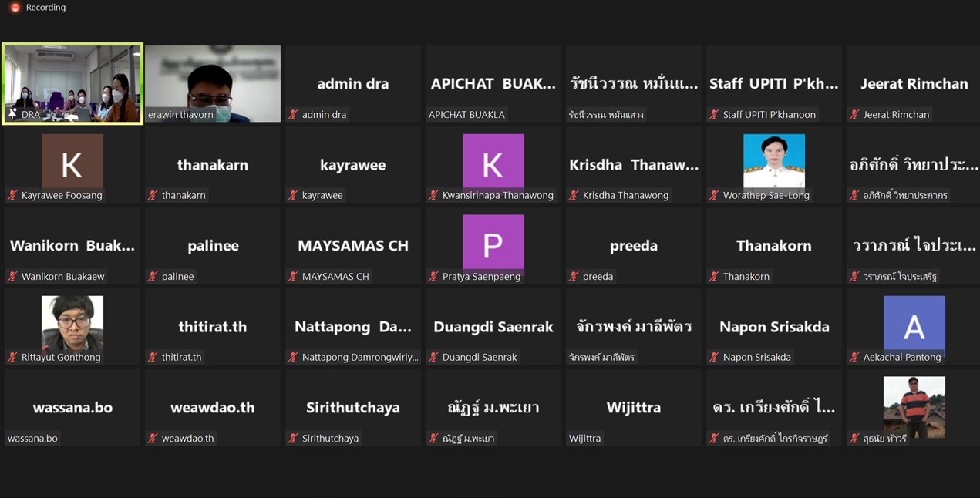Click the Wijittra participant tile
Viewport: 980px width, 498px height.
(x=633, y=408)
